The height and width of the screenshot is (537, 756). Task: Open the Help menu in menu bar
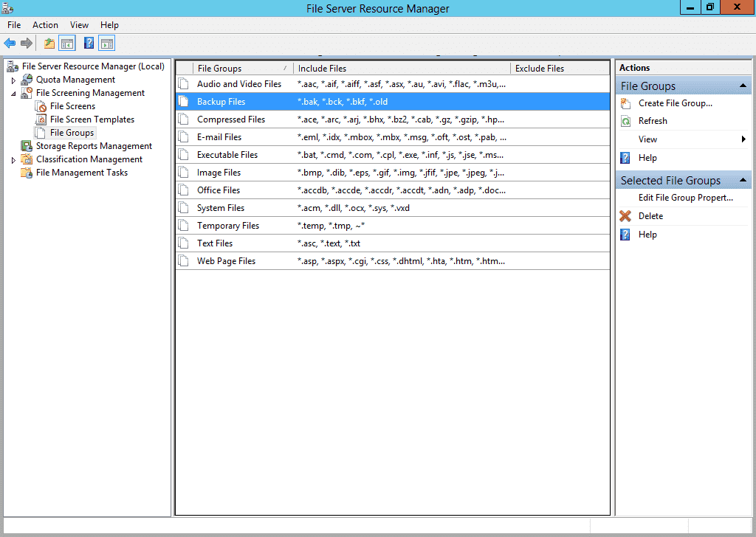click(109, 25)
